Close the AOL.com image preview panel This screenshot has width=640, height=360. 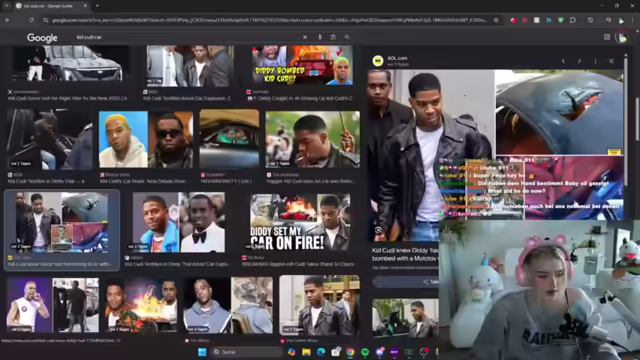click(x=611, y=61)
